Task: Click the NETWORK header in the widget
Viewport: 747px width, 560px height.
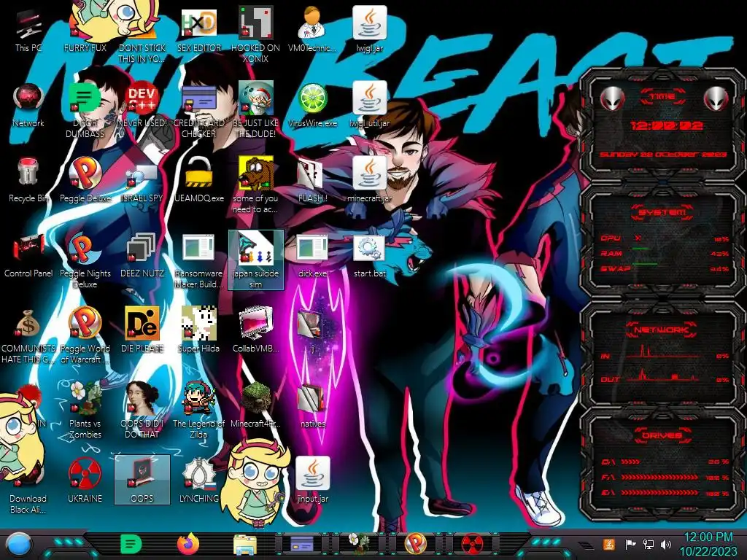Action: tap(662, 330)
